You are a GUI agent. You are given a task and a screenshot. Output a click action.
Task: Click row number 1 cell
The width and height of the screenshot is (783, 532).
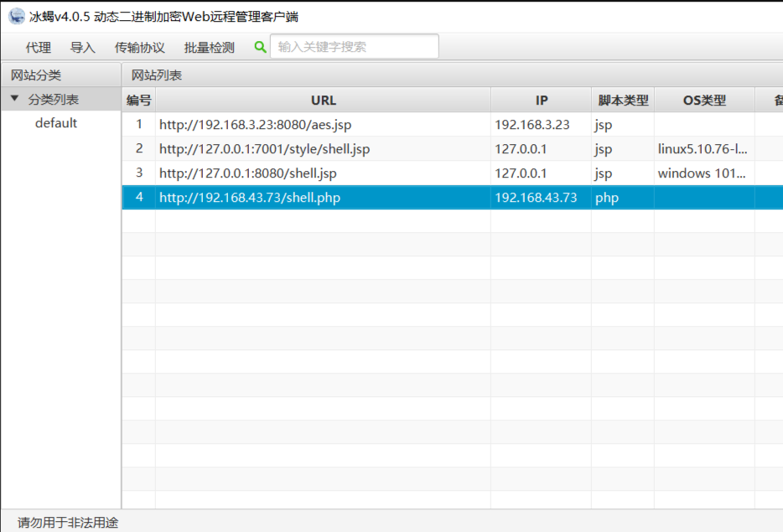point(139,124)
